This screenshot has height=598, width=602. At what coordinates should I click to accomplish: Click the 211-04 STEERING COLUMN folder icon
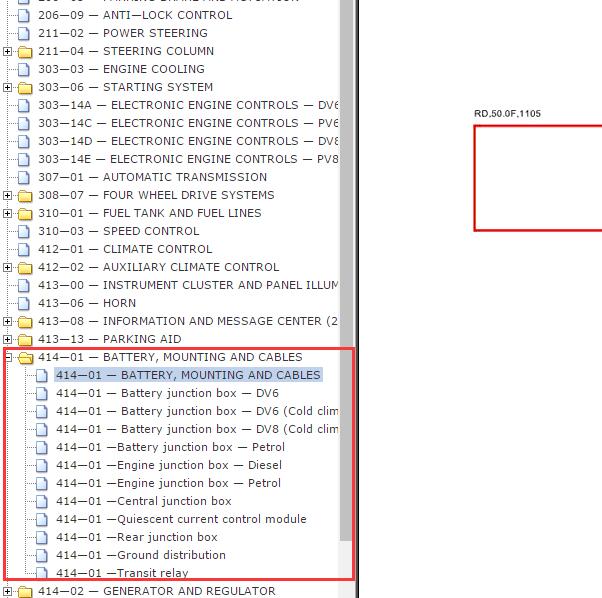click(25, 51)
